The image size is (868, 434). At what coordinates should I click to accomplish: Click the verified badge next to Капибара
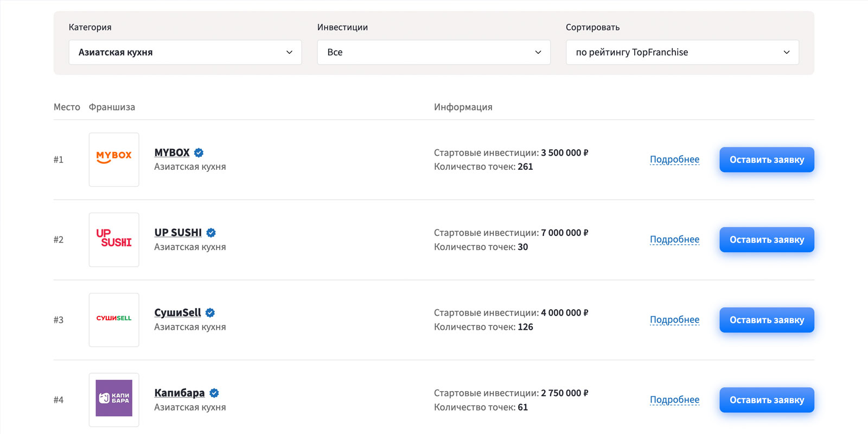214,393
